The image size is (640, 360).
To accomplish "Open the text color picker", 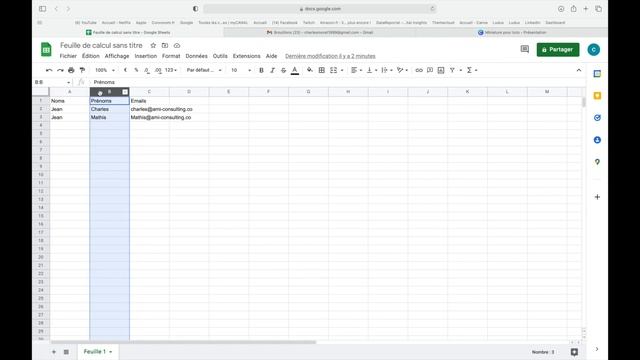I will (x=295, y=71).
